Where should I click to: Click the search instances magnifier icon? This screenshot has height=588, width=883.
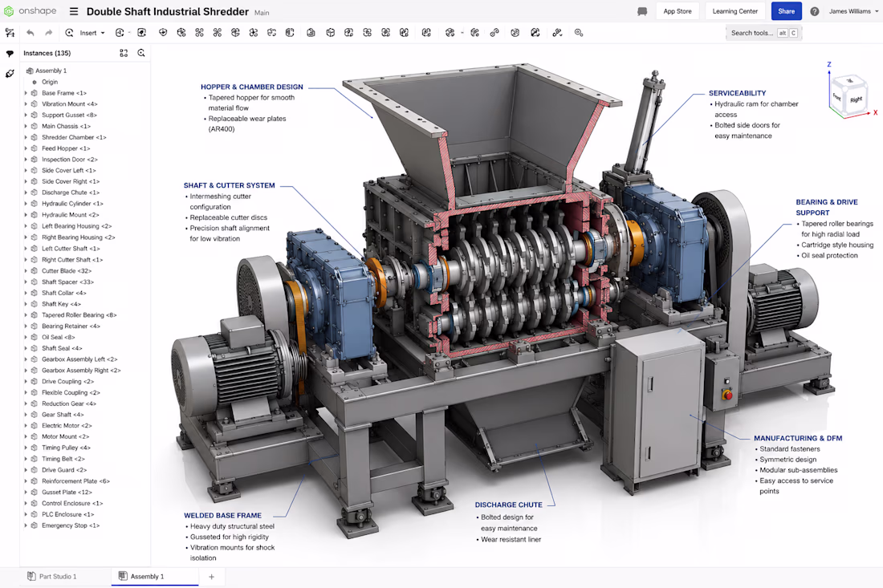(141, 53)
